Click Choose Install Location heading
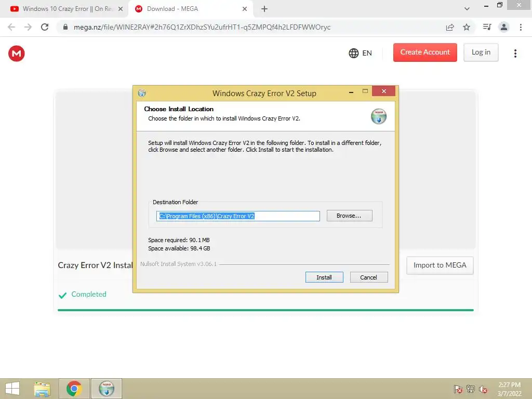532x399 pixels. (179, 109)
